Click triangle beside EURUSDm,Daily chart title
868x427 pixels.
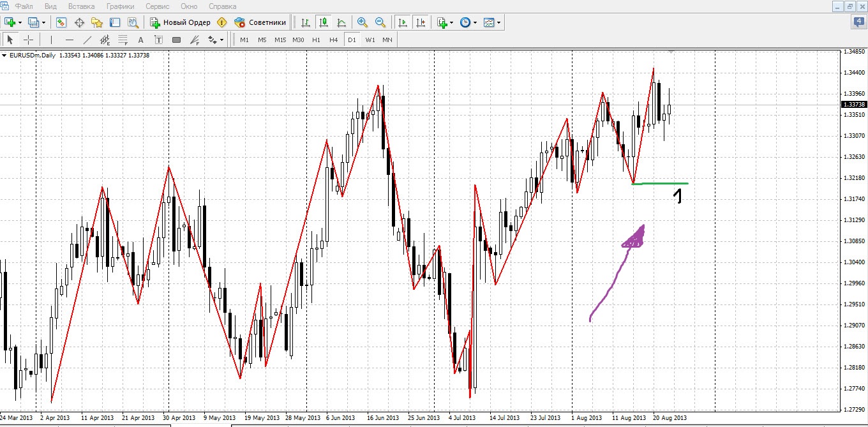tap(5, 56)
